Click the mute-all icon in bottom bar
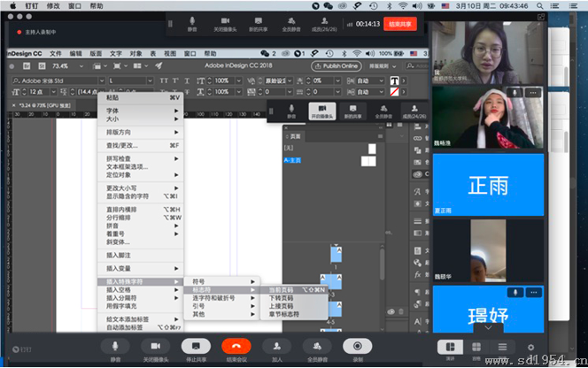Image resolution: width=588 pixels, height=368 pixels. coord(317,348)
